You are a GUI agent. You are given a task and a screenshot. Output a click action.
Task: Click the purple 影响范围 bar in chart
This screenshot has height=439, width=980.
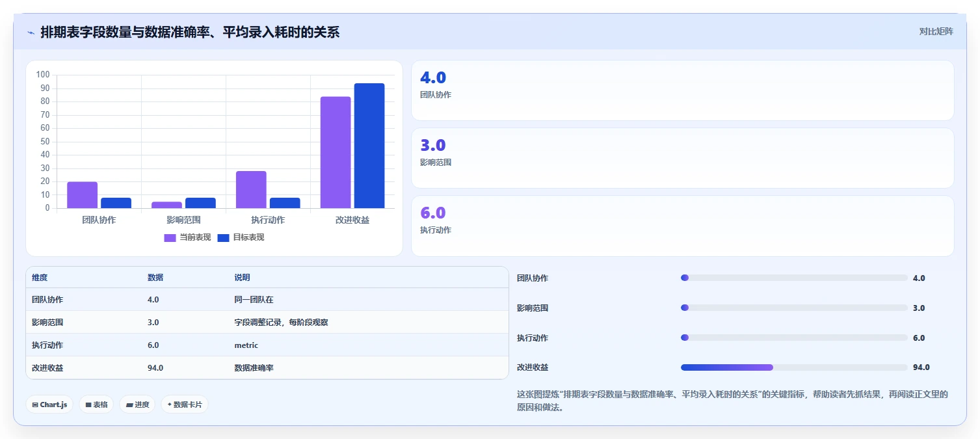[x=166, y=205]
